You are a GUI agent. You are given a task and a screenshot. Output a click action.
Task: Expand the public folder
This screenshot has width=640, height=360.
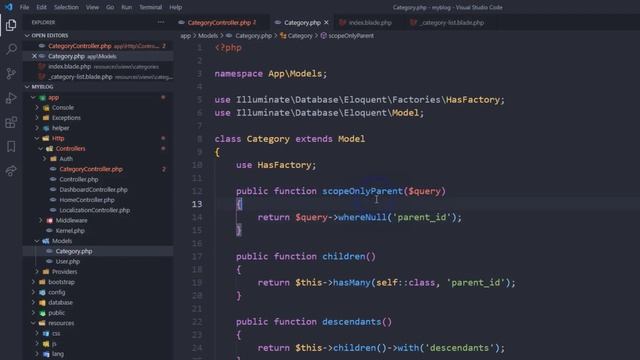33,313
